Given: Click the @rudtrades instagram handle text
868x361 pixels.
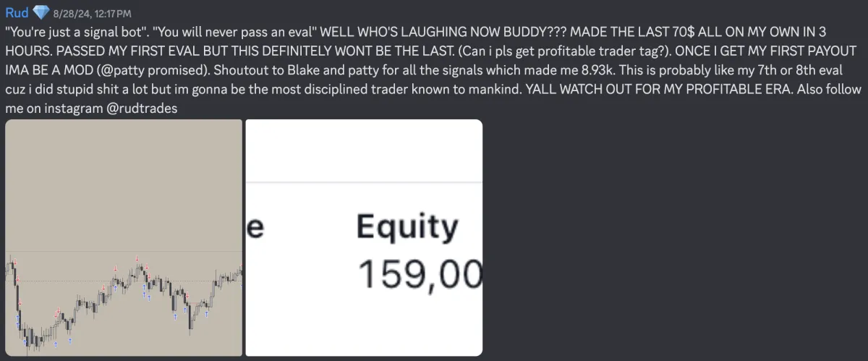Looking at the screenshot, I should coord(143,108).
